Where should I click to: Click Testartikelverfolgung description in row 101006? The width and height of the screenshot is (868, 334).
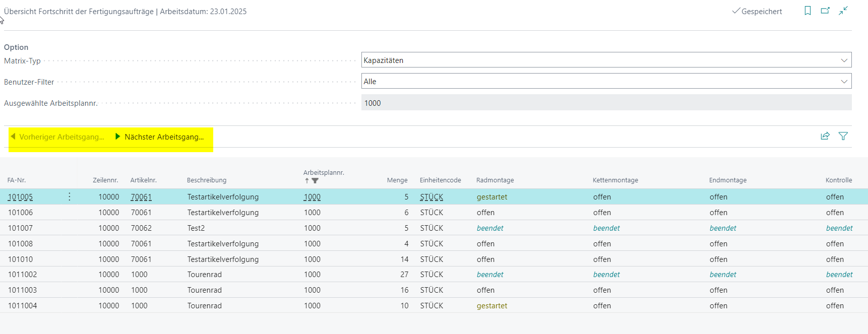tap(223, 213)
